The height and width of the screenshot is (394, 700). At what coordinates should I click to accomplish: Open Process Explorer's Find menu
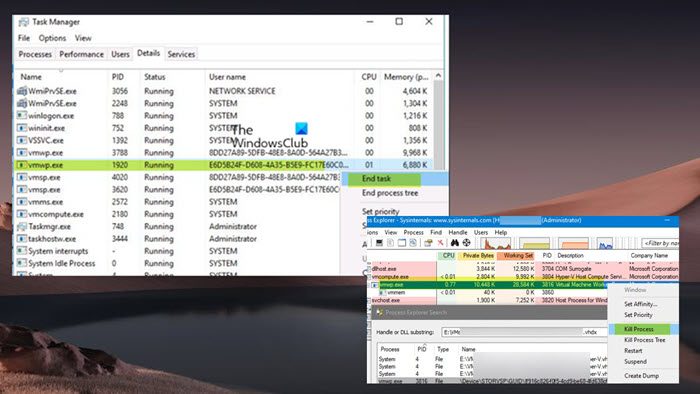436,232
